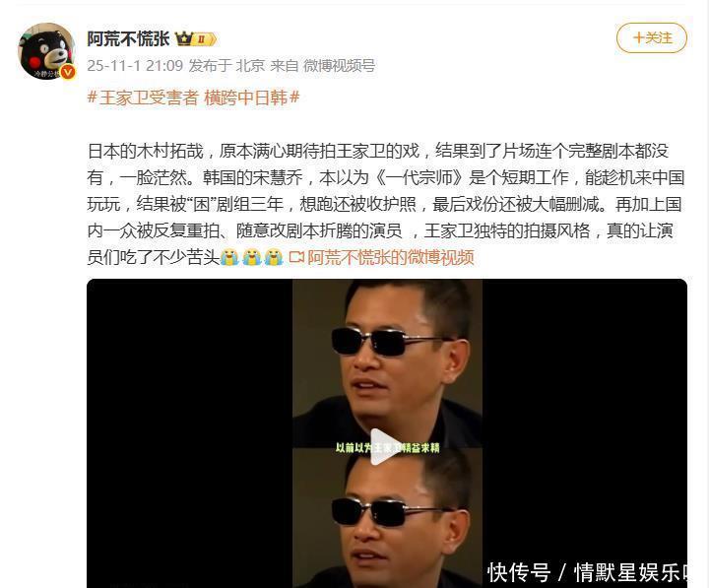Click the first crying emoji
709x588 pixels.
tap(229, 257)
